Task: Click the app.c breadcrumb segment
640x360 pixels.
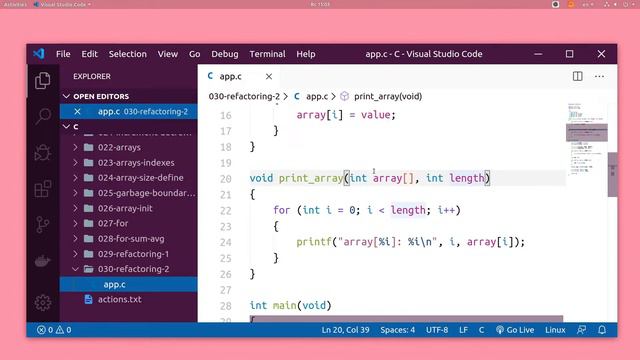Action: pyautogui.click(x=317, y=96)
